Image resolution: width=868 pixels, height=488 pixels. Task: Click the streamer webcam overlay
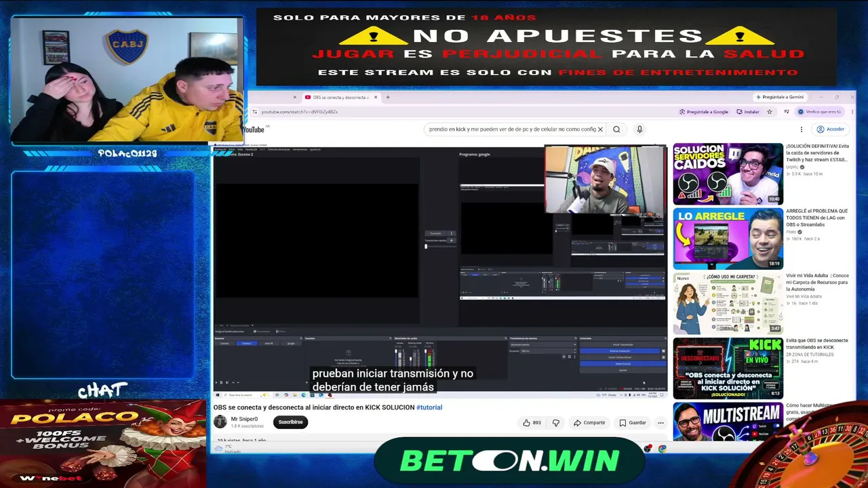click(127, 79)
